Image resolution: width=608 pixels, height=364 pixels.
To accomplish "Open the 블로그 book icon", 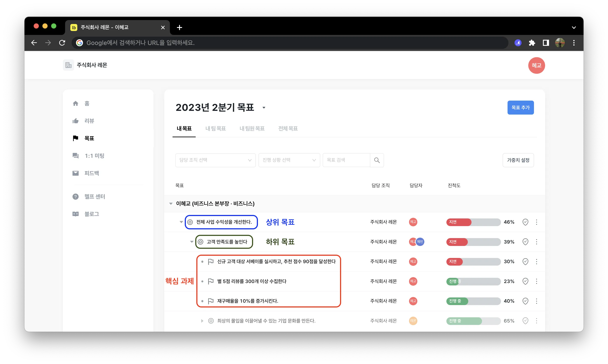I will click(x=75, y=214).
